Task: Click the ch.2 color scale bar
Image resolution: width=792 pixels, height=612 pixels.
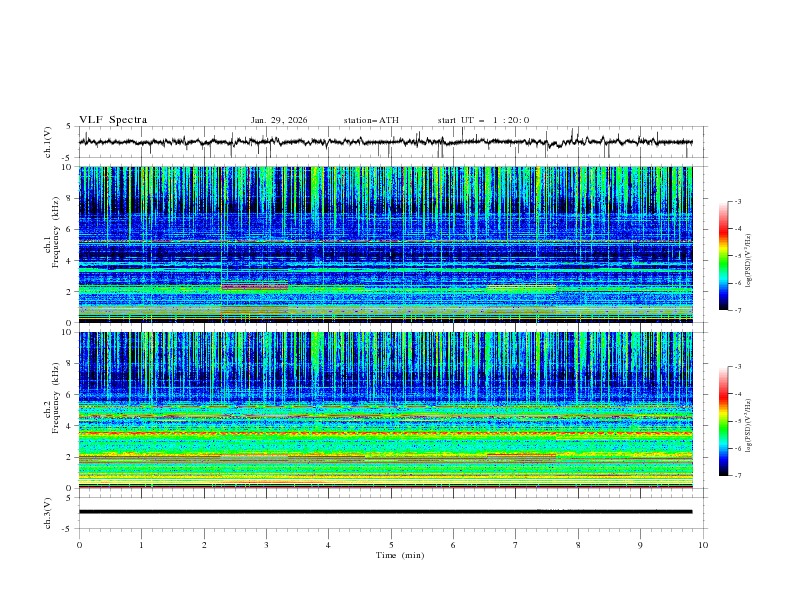Action: pyautogui.click(x=723, y=421)
